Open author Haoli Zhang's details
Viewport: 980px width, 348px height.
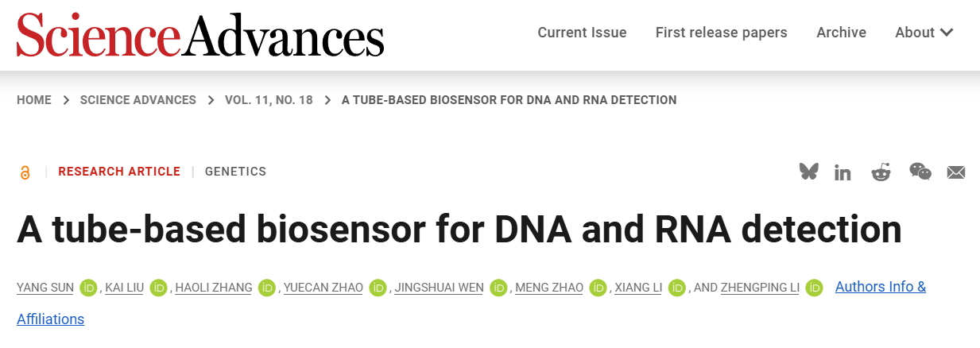pyautogui.click(x=214, y=288)
